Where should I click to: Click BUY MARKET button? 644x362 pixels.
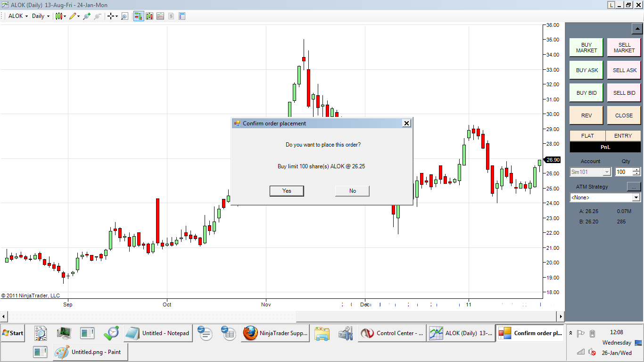586,48
